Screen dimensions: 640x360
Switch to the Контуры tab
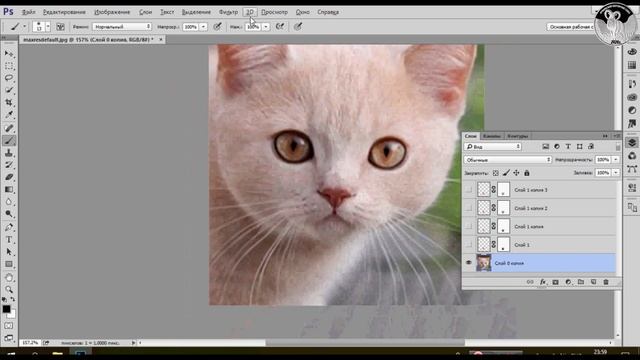(x=518, y=136)
